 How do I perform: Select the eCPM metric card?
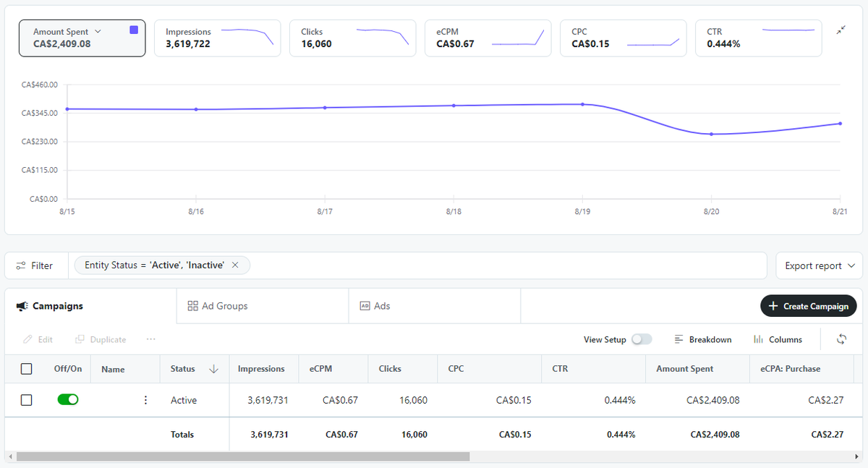pyautogui.click(x=488, y=38)
